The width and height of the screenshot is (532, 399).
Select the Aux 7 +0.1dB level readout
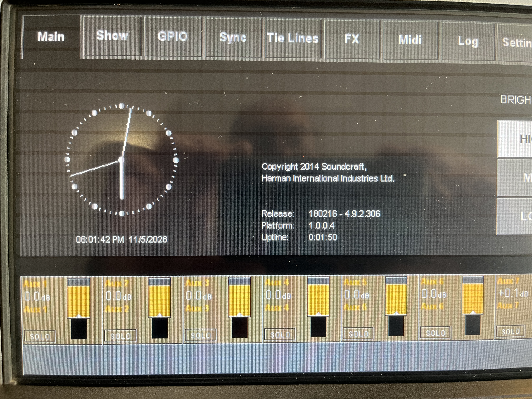pyautogui.click(x=513, y=293)
